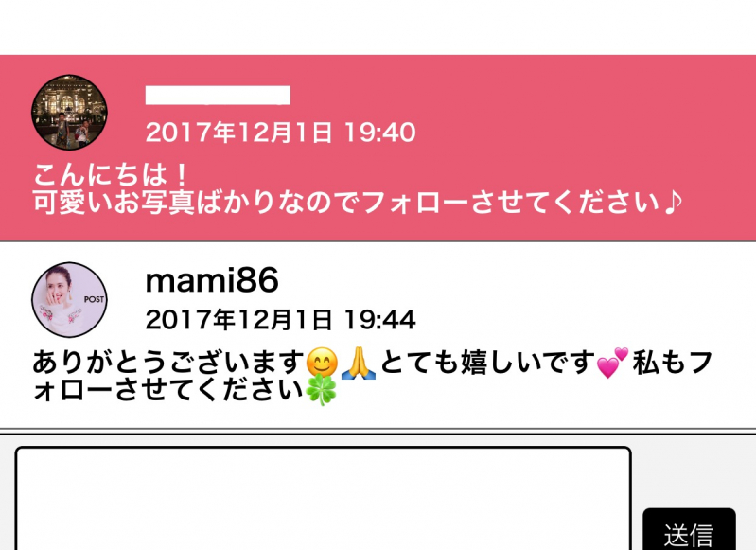756x550 pixels.
Task: Click the four-leaf clover emoji
Action: 321,390
